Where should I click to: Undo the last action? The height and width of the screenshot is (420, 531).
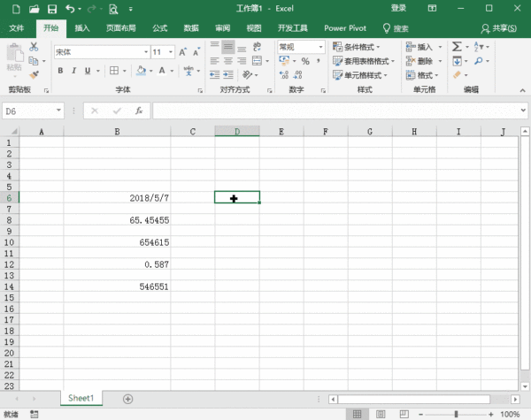coord(70,9)
